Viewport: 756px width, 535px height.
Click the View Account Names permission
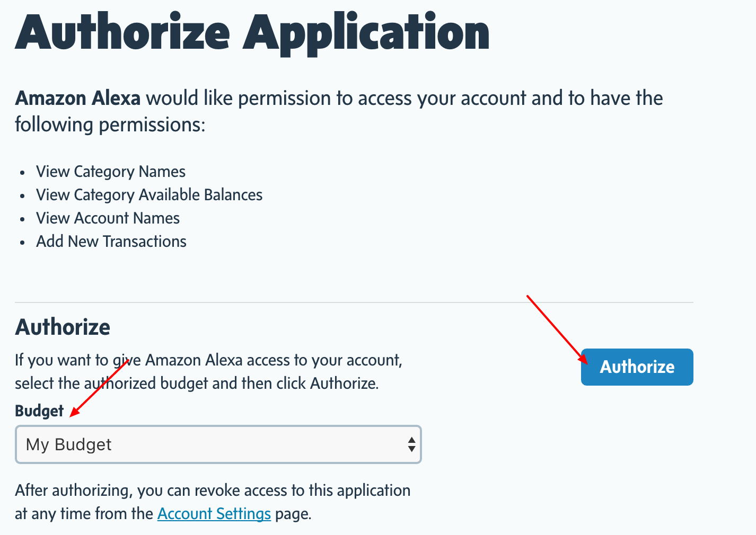click(x=108, y=218)
